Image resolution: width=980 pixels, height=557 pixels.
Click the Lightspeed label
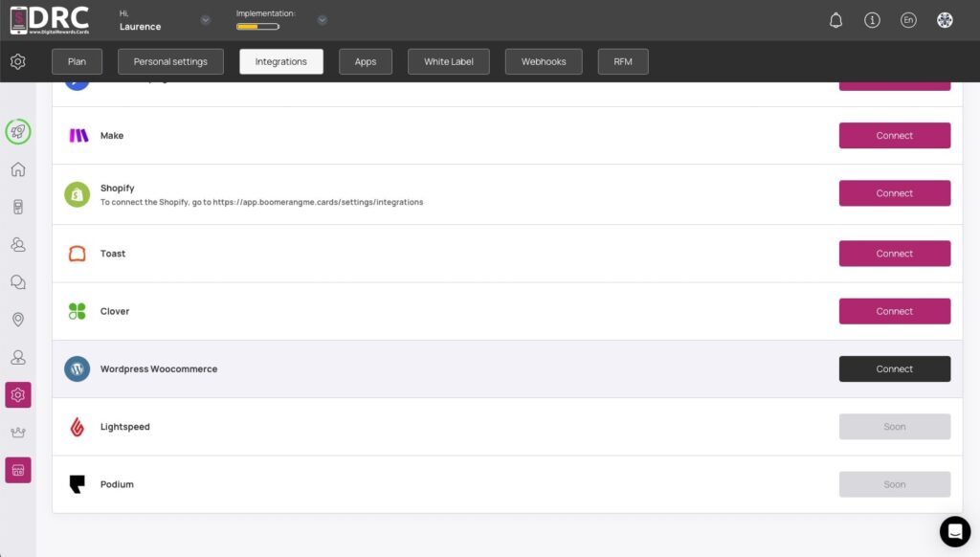point(125,426)
